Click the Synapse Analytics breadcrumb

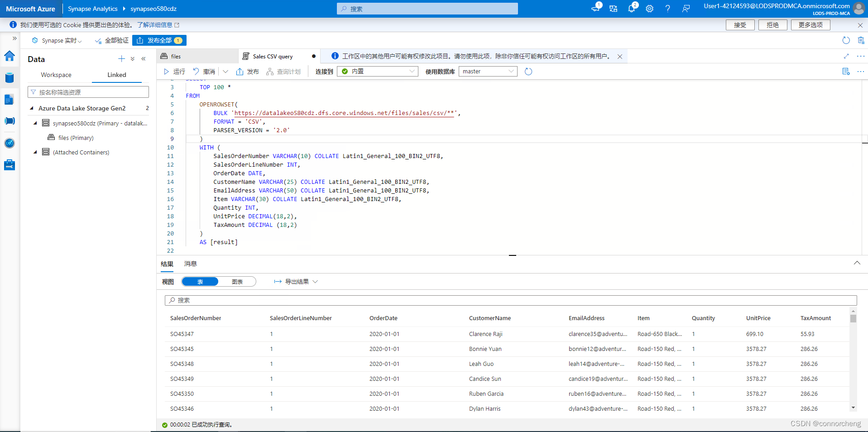pos(92,9)
